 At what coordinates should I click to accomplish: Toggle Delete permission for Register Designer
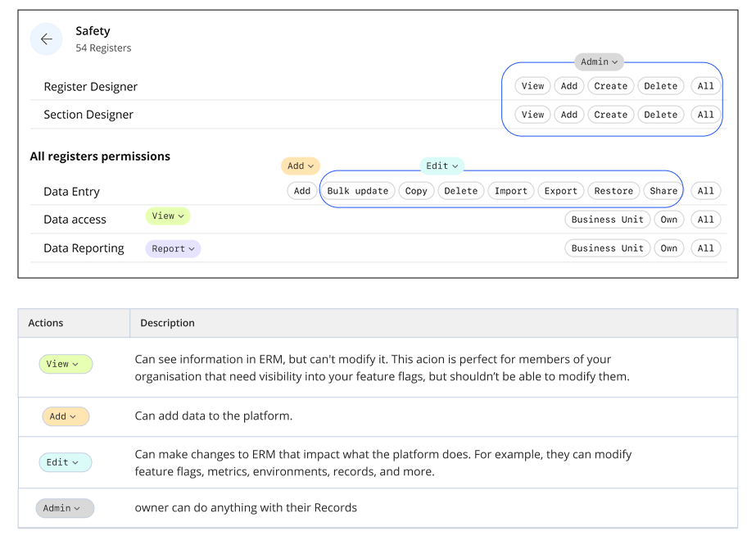point(660,85)
